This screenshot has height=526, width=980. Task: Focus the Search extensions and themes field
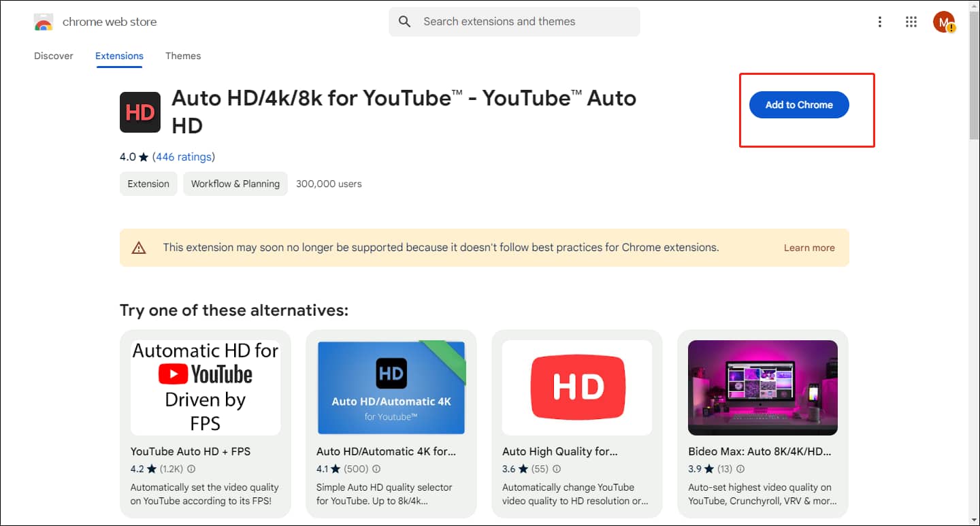(x=514, y=22)
